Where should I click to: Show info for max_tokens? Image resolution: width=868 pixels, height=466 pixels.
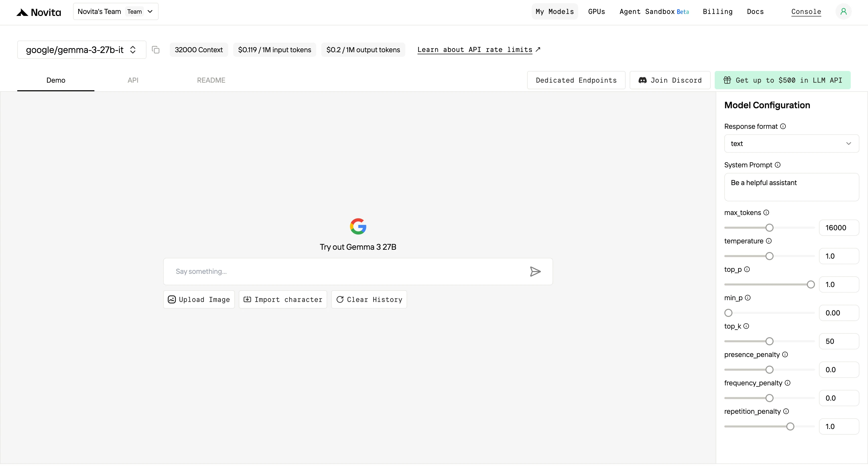tap(766, 212)
